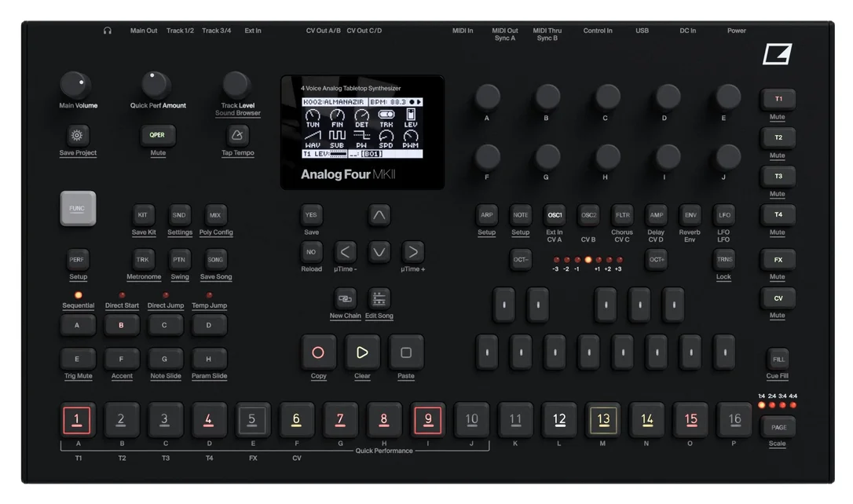Viewport: 853px width, 504px height.
Task: Click the down arrow navigation key
Action: pos(379,252)
